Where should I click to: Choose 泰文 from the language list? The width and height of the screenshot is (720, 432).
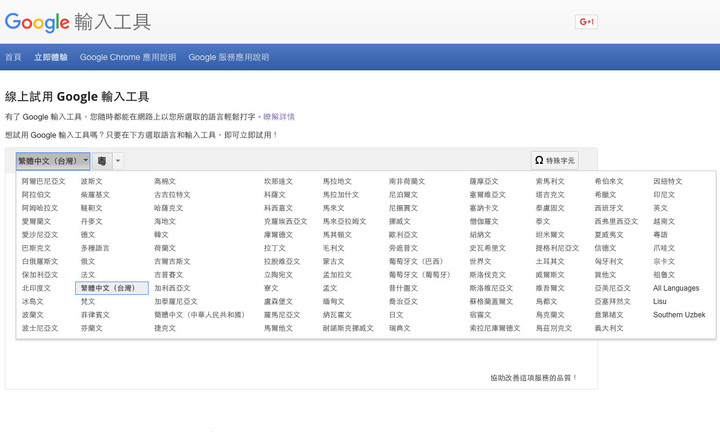point(543,221)
